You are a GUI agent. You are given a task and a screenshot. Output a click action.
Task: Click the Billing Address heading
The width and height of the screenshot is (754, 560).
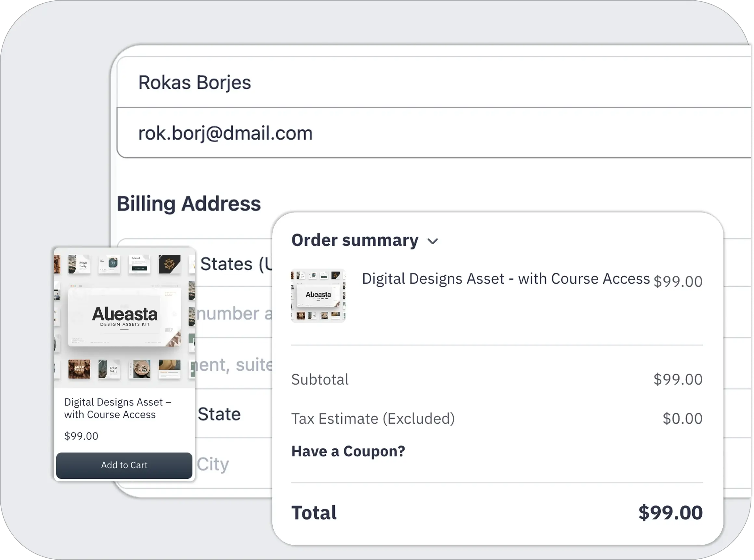(189, 203)
